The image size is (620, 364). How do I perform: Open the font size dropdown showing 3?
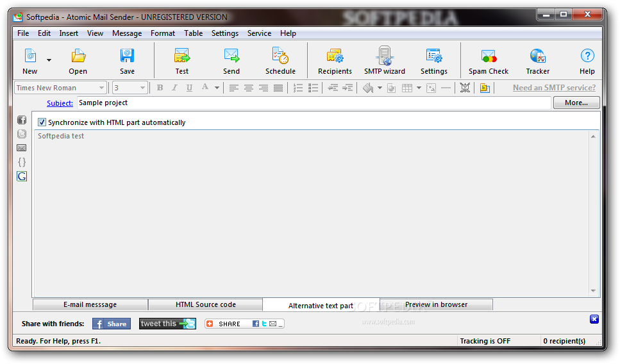142,88
